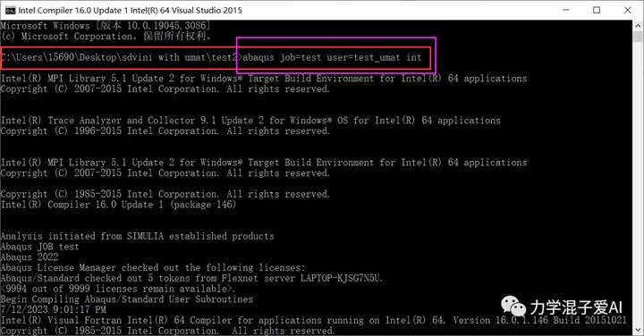Minimize the Intel Compiler console window
Viewport: 644px width, 336px height.
pyautogui.click(x=566, y=10)
